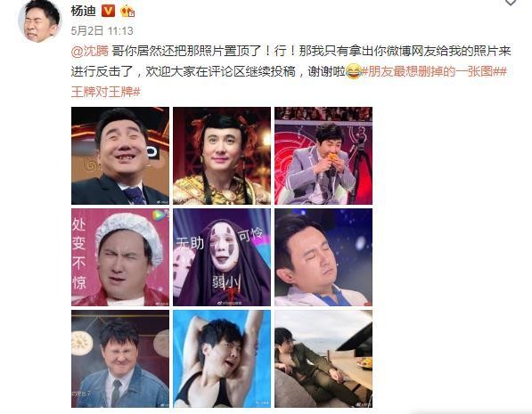Open the 杨迪 username link
Image resolution: width=532 pixels, height=414 pixels.
(84, 12)
